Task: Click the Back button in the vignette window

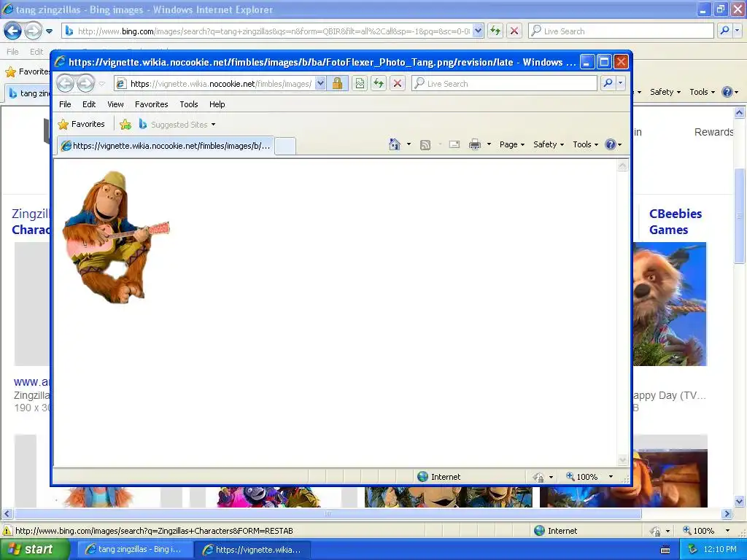Action: click(x=66, y=84)
